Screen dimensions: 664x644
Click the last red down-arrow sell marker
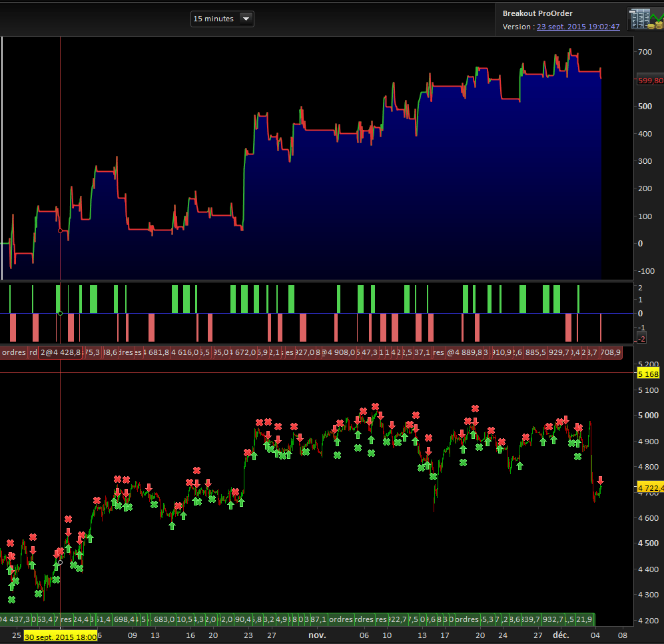pyautogui.click(x=600, y=481)
